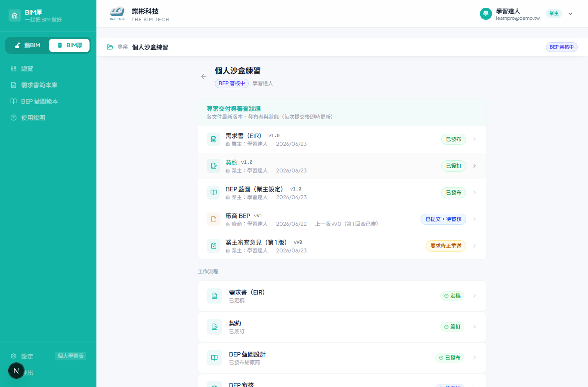The width and height of the screenshot is (588, 387).
Task: Expand the 廠商 BEP row chevron
Action: tap(474, 219)
